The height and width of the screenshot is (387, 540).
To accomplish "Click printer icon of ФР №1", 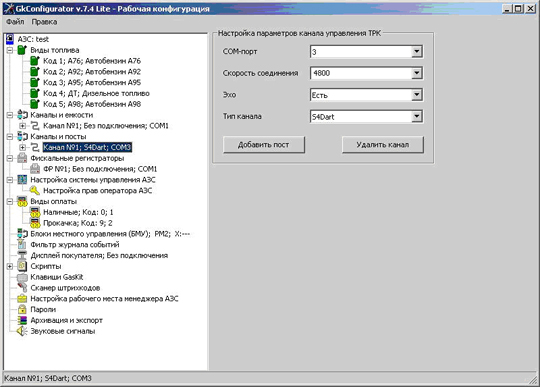I will pos(35,169).
